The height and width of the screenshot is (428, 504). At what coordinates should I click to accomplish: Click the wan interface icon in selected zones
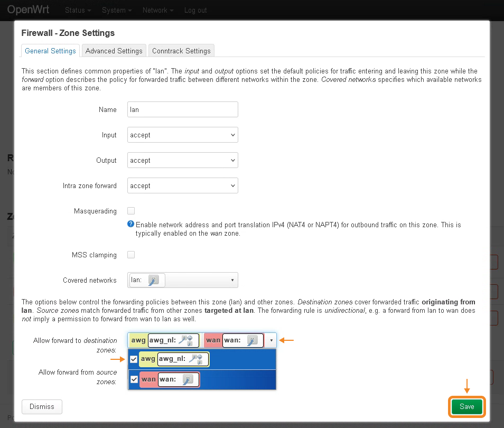pyautogui.click(x=253, y=340)
